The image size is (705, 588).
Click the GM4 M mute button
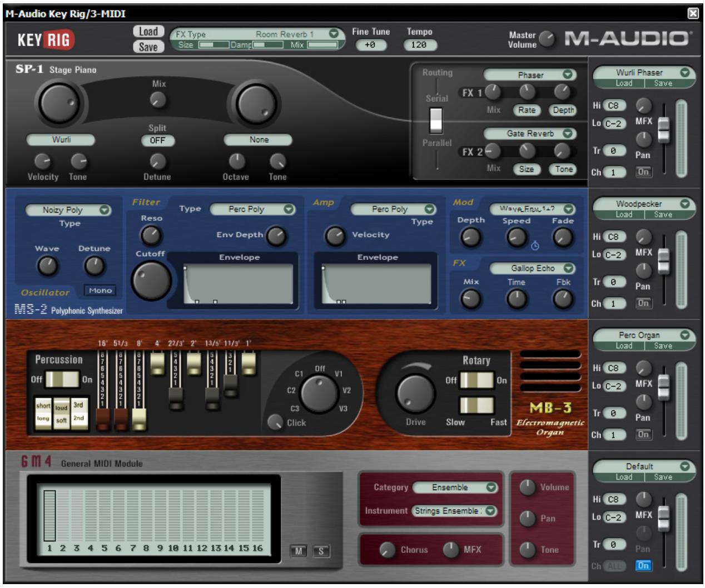click(x=299, y=551)
